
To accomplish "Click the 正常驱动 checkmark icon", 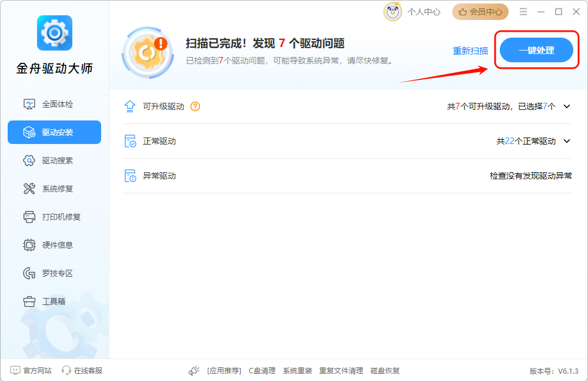I will (x=130, y=141).
